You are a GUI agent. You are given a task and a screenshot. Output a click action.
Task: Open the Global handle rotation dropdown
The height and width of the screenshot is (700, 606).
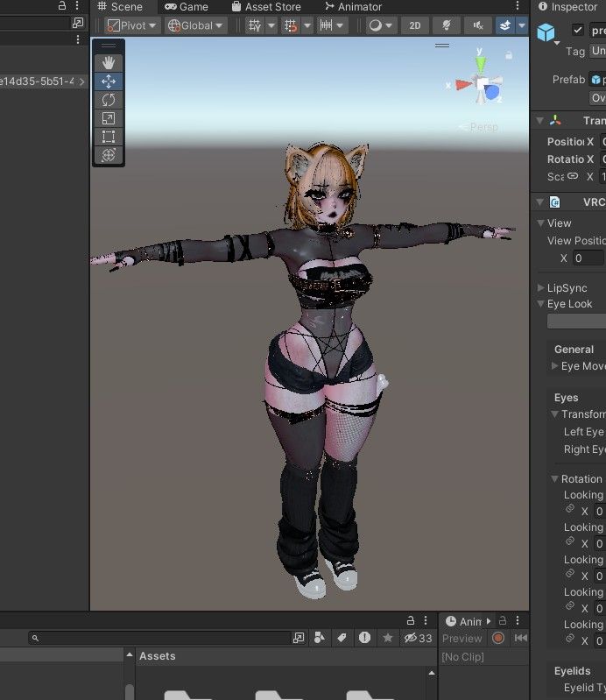coord(195,25)
